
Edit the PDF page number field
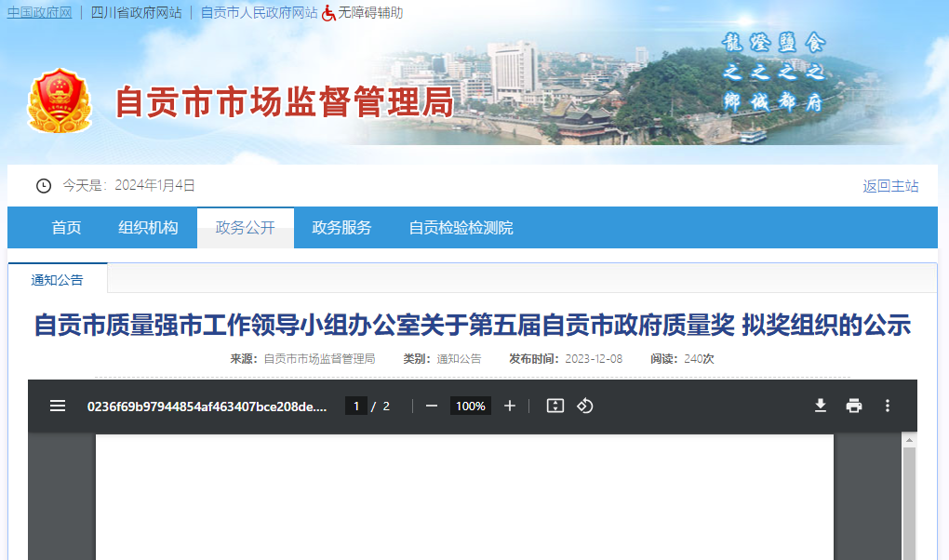(356, 406)
